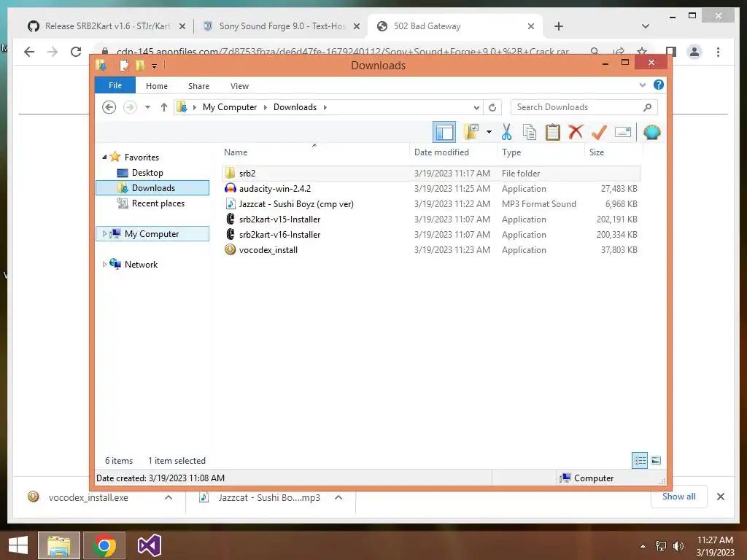
Task: Switch to the details view layout
Action: coord(640,461)
